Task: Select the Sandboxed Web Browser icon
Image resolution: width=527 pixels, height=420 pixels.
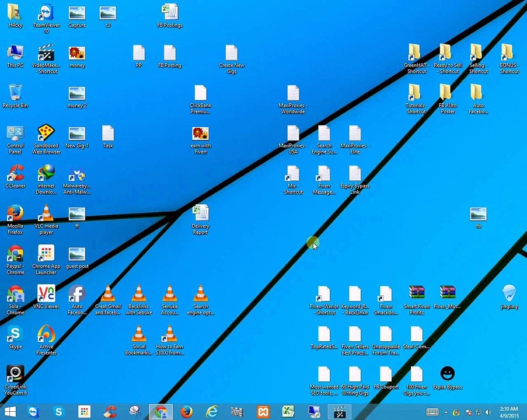Action: 46,139
